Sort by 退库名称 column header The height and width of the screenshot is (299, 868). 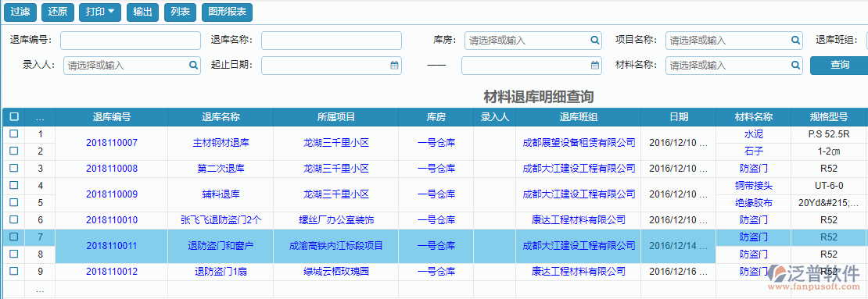click(x=221, y=116)
